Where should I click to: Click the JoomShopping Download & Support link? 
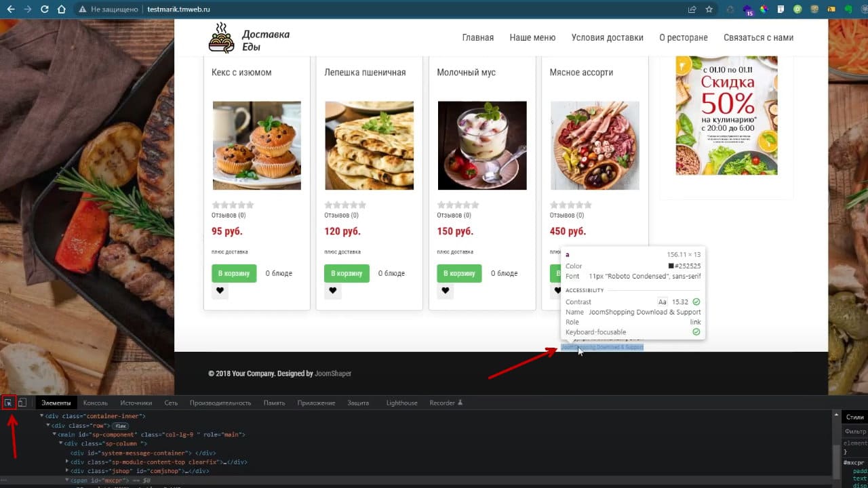602,347
